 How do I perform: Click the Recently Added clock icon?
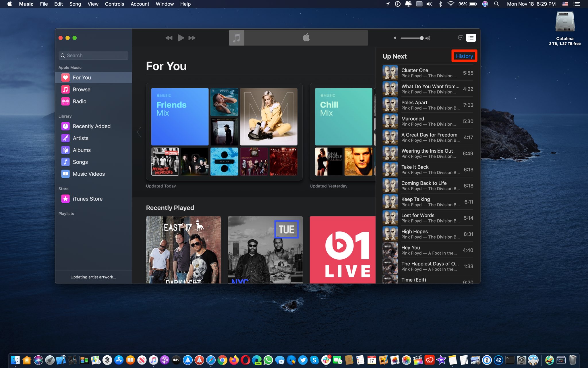click(x=65, y=126)
